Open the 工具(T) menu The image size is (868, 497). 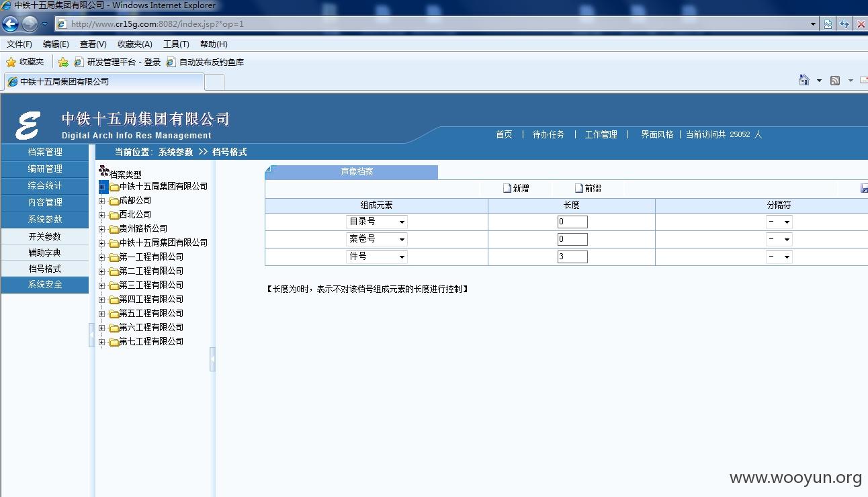(176, 44)
